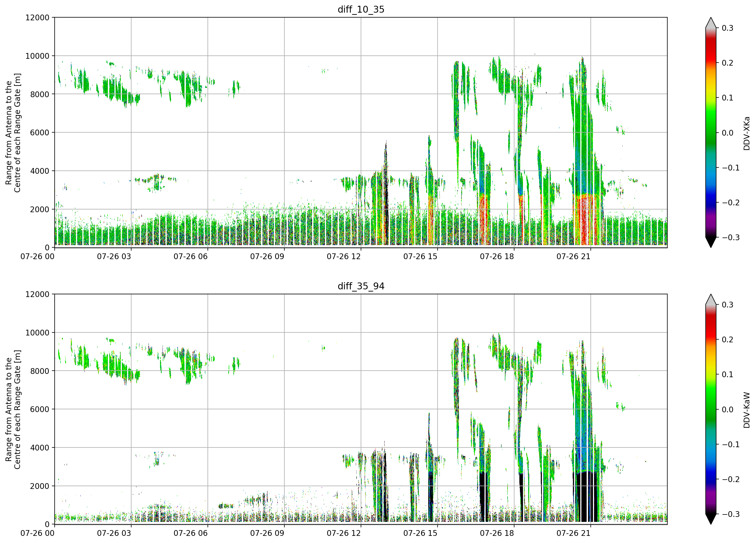
Task: Click the −0.2 tick on the DDV-XKa colorbar
Action: [731, 203]
